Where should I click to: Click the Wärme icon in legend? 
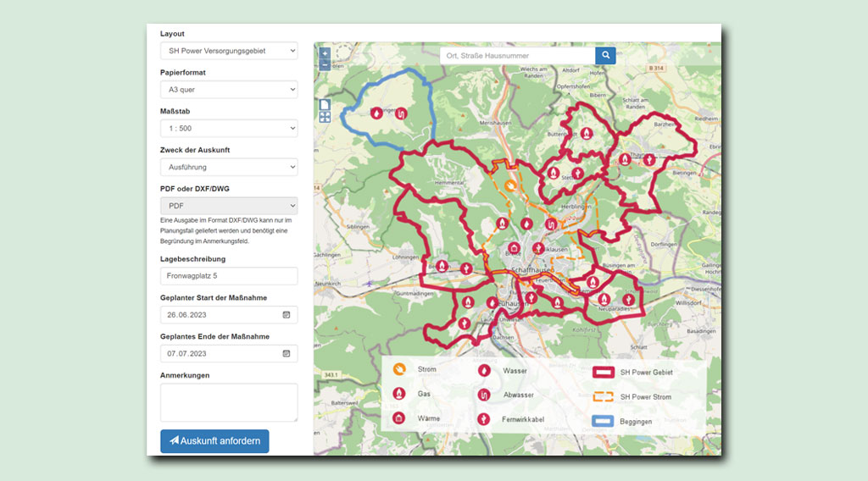pyautogui.click(x=399, y=418)
